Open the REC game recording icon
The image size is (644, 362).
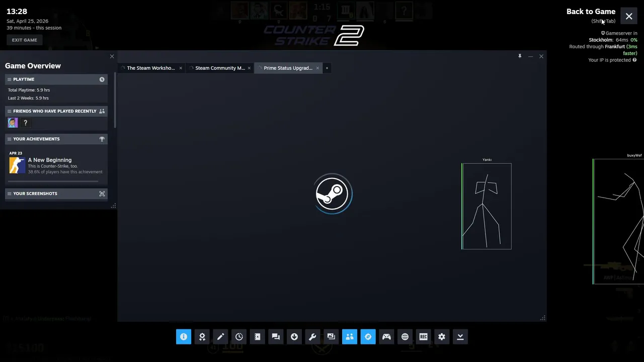click(423, 337)
